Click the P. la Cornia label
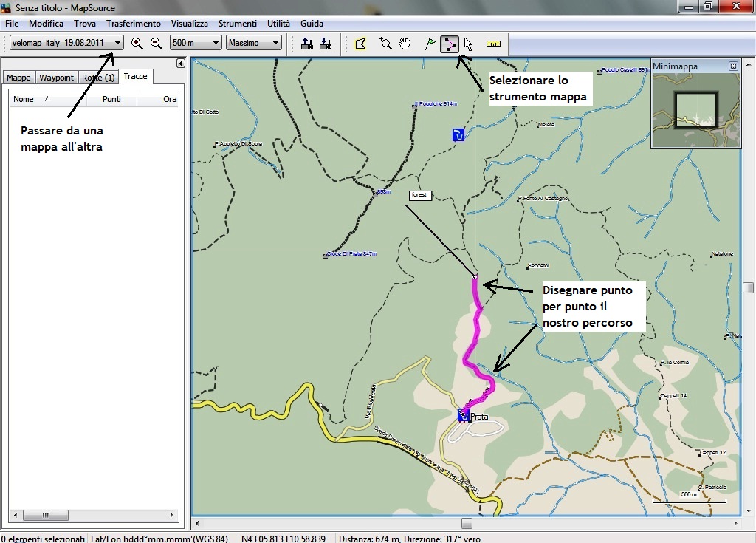Viewport: 756px width, 543px height. 675,363
